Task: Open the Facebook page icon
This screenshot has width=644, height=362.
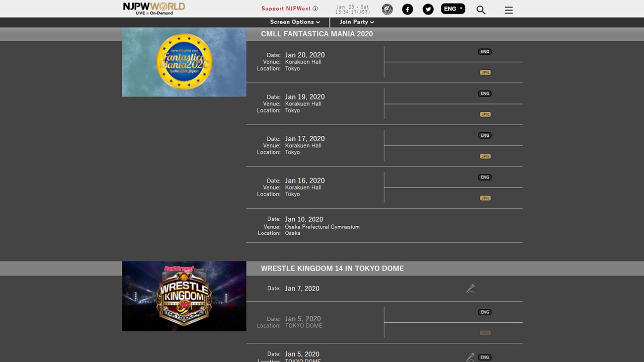Action: click(x=408, y=9)
